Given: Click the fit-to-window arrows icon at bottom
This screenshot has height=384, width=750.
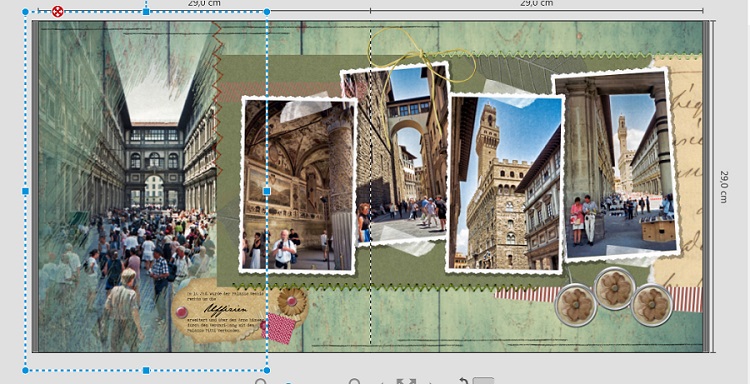Looking at the screenshot, I should point(406,381).
